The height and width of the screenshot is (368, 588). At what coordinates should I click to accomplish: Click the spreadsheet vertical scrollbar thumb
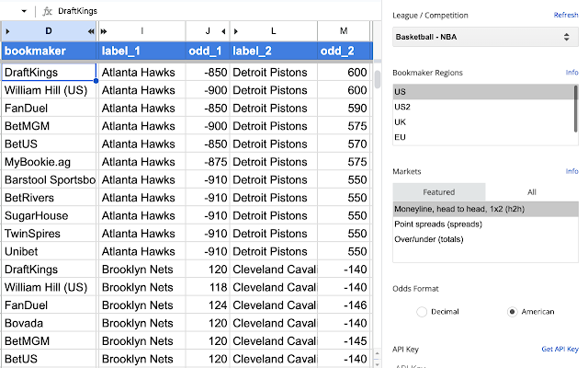378,79
